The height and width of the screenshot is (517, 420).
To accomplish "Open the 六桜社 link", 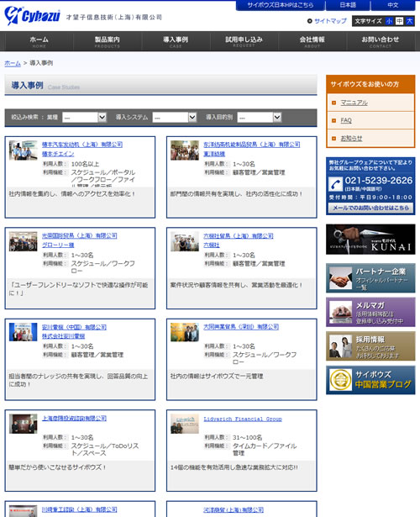I will tap(212, 245).
